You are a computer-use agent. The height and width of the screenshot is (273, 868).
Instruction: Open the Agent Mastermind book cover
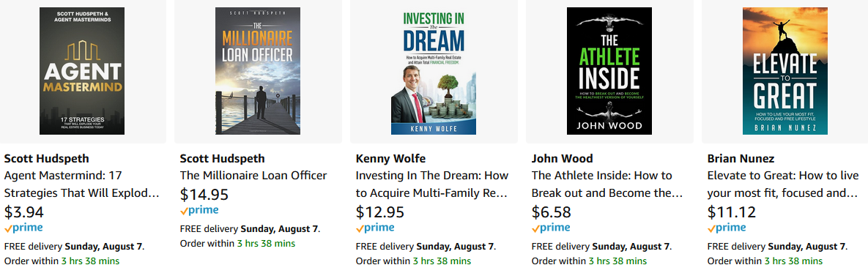[x=82, y=71]
